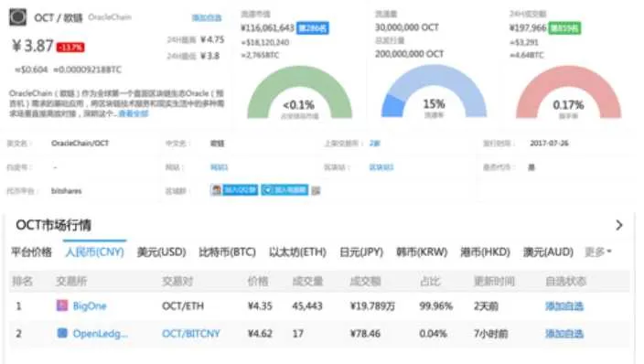The width and height of the screenshot is (644, 364).
Task: Click the listed exchanges count link
Action: [374, 144]
